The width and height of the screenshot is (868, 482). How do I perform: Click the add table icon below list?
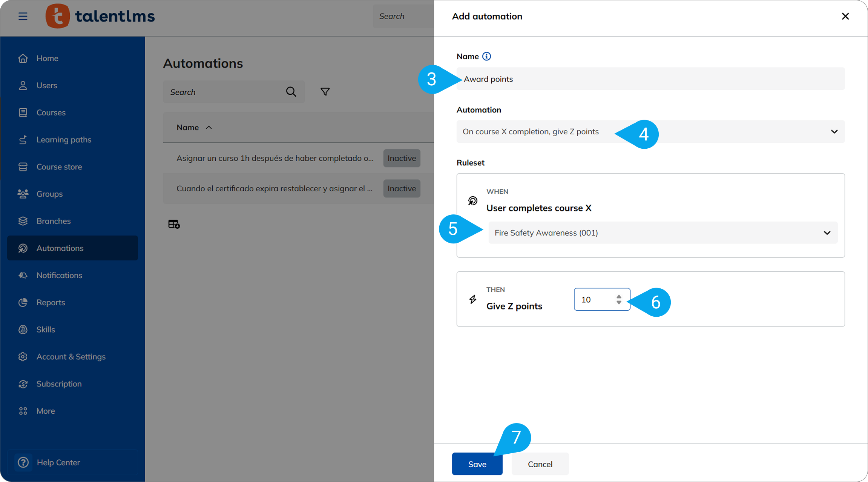tap(174, 224)
